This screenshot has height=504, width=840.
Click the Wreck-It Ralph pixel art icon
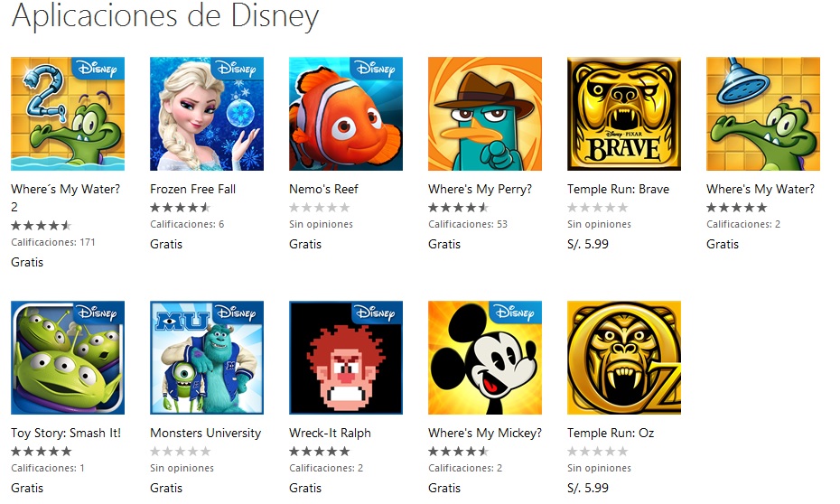[346, 358]
